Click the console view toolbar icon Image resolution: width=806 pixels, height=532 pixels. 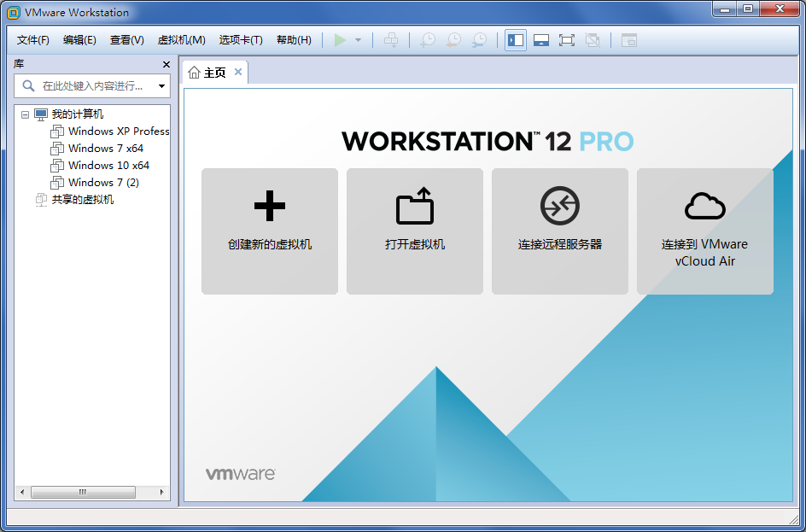pyautogui.click(x=629, y=40)
